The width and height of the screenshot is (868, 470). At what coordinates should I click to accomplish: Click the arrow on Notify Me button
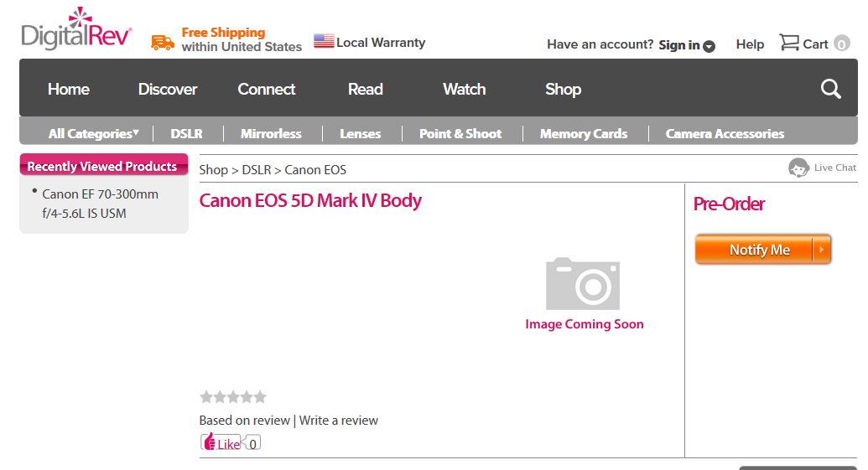(x=822, y=250)
